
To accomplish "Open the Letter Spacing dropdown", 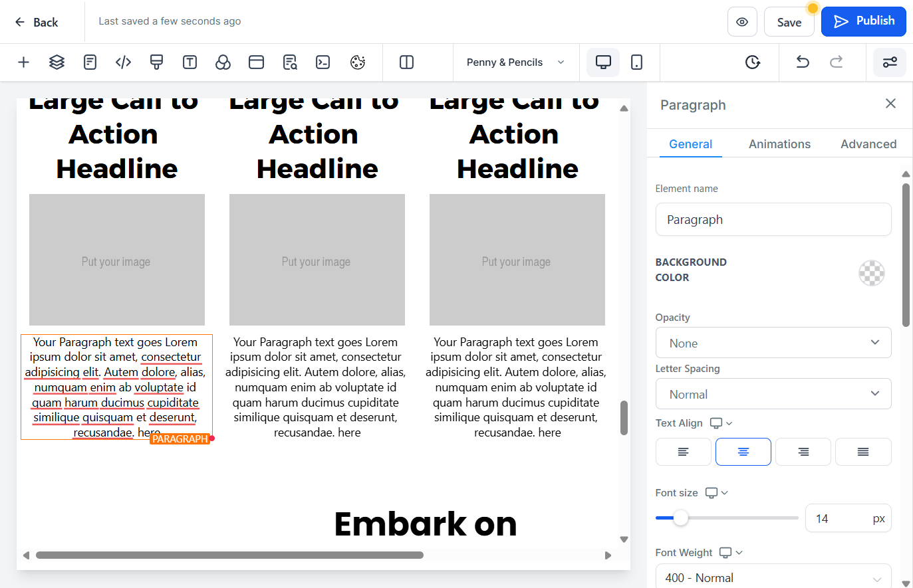I will (773, 394).
